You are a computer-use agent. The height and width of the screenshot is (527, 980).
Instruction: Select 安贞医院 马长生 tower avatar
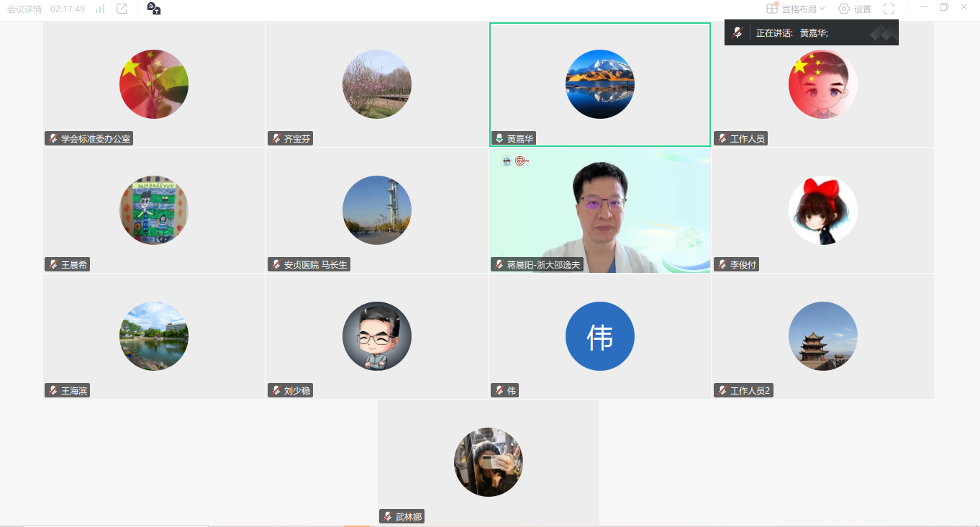[376, 210]
